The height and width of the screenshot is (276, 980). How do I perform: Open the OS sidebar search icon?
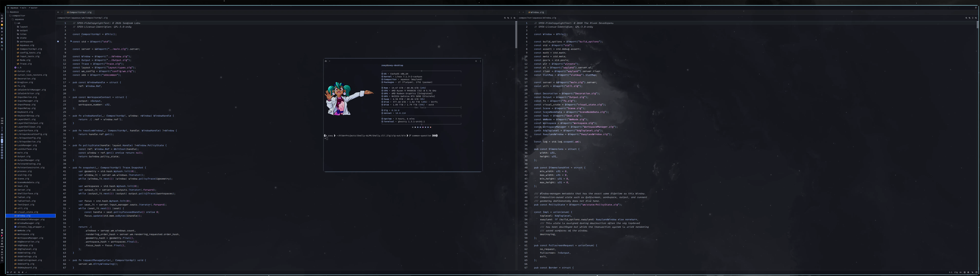point(2,16)
